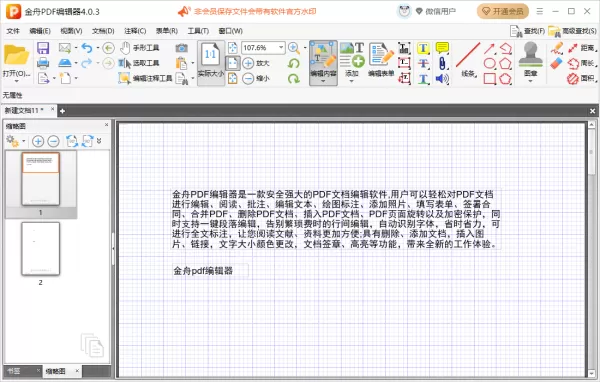Viewport: 600px width, 382px height.
Task: Click the email envelope icon
Action: tap(65, 48)
